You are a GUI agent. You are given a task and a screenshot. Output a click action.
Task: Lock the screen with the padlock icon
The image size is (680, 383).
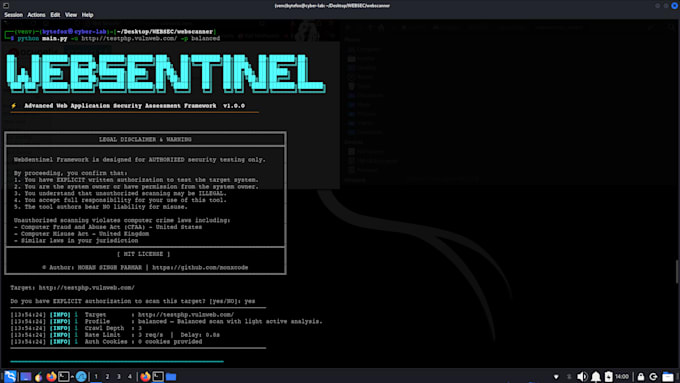pyautogui.click(x=641, y=376)
